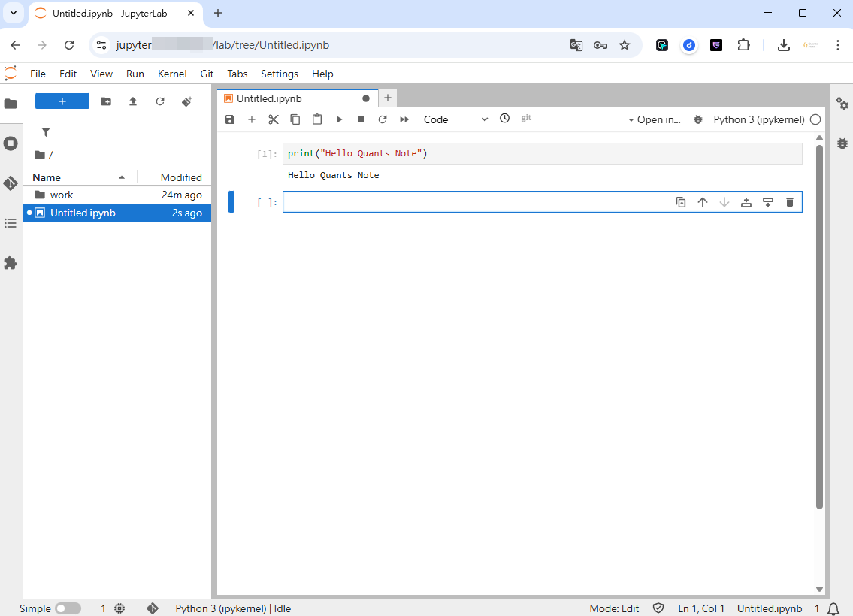Open the Git sidebar panel
This screenshot has width=853, height=616.
(11, 183)
